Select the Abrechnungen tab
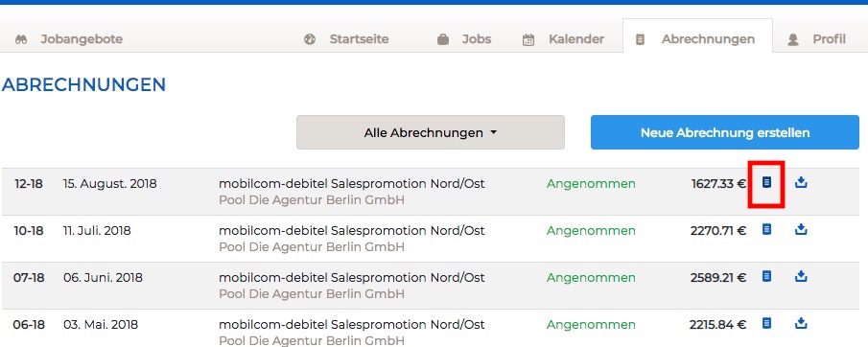Viewport: 868px width, 347px height. point(697,36)
